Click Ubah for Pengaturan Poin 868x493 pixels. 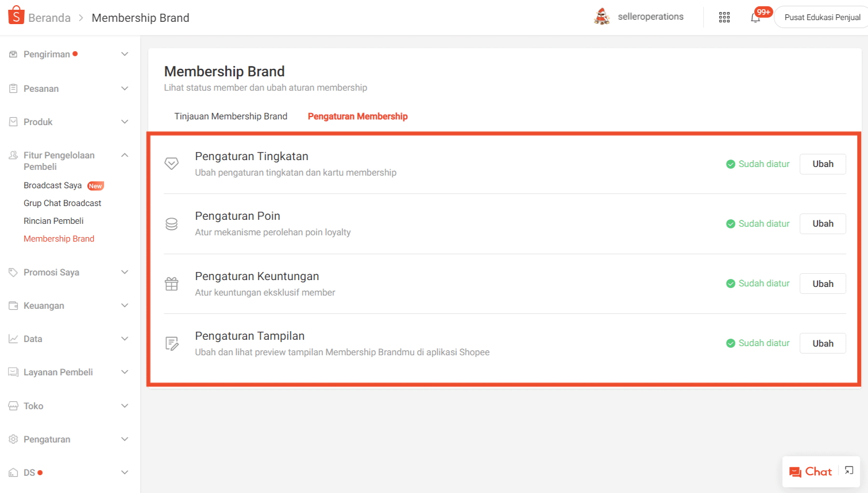[x=823, y=224]
